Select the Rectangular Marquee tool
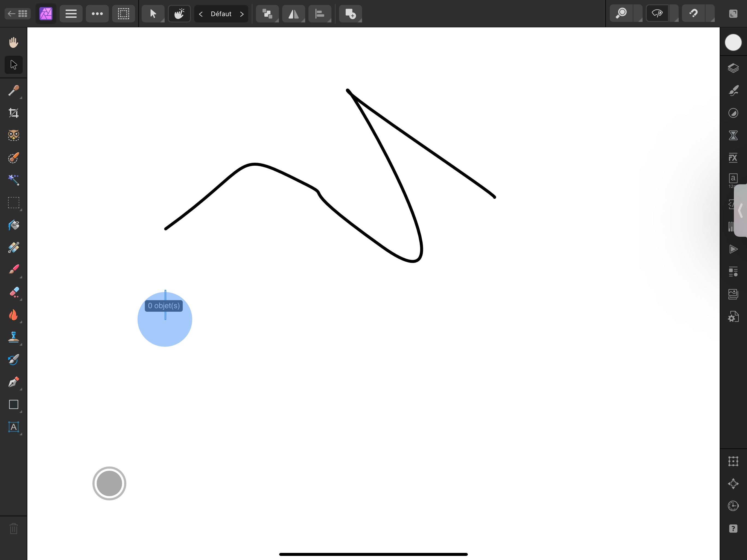The width and height of the screenshot is (747, 560). [13, 203]
